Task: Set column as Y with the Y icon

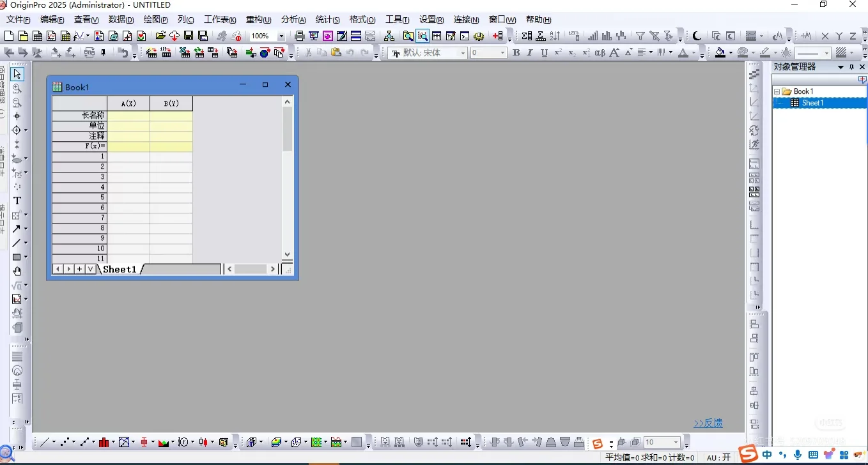Action: click(839, 36)
